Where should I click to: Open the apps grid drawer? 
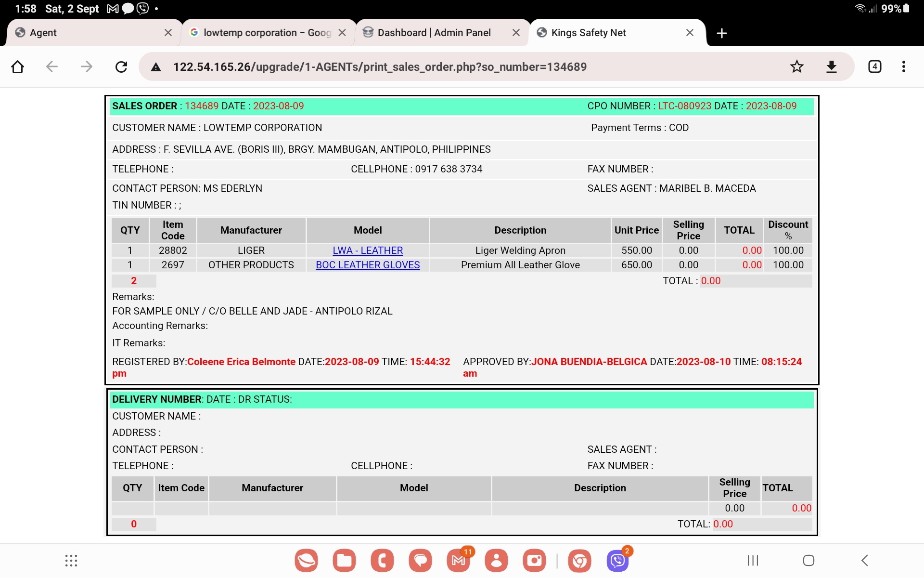click(71, 560)
